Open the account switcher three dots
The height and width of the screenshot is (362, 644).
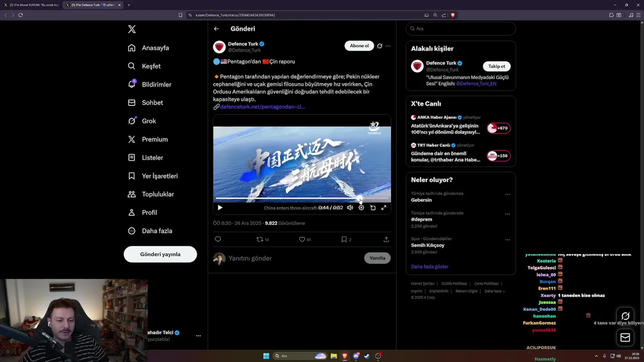point(198,335)
